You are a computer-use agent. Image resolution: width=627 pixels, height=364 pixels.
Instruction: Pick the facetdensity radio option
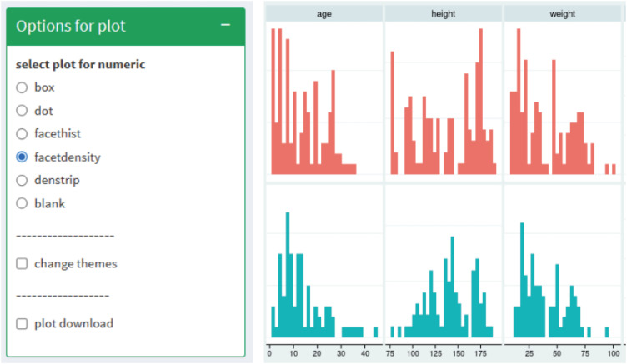[23, 157]
